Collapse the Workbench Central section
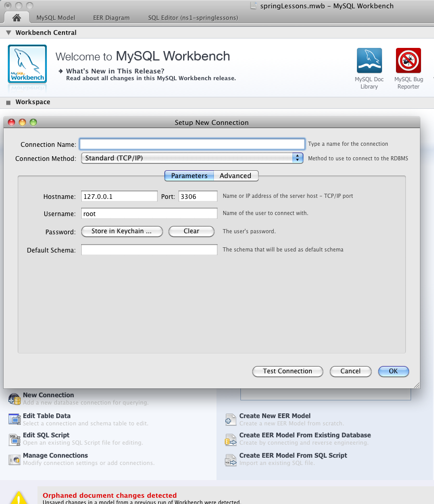 tap(9, 32)
